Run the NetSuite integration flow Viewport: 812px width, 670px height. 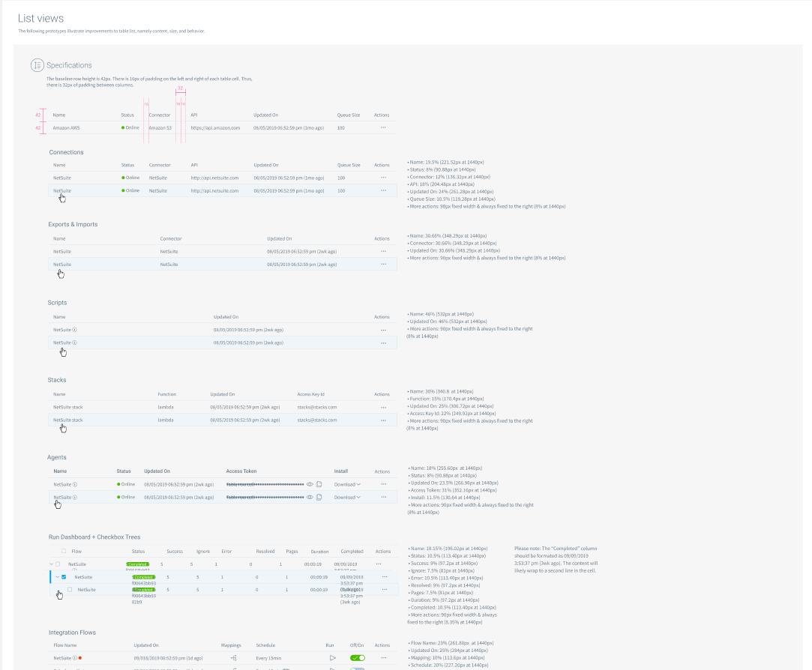[332, 657]
